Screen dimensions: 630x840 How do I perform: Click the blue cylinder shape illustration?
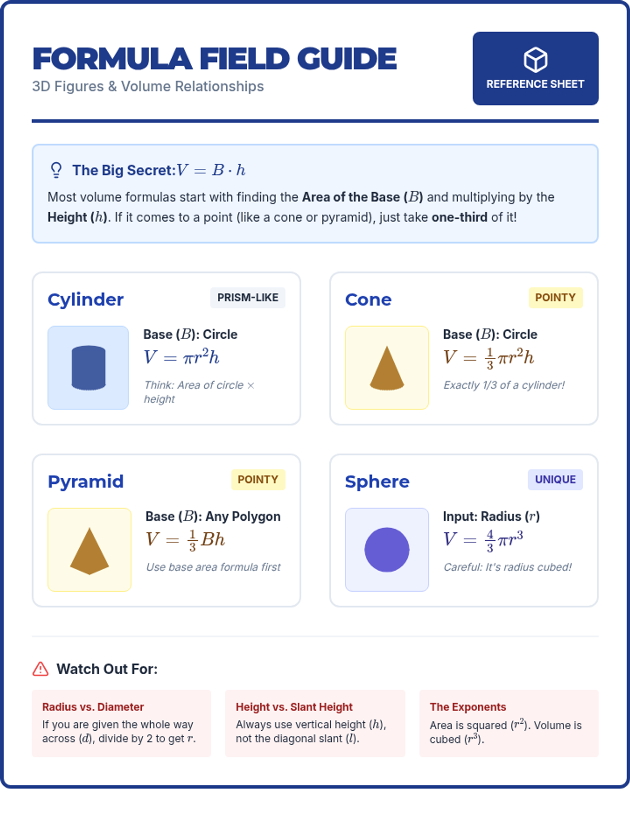pos(88,367)
